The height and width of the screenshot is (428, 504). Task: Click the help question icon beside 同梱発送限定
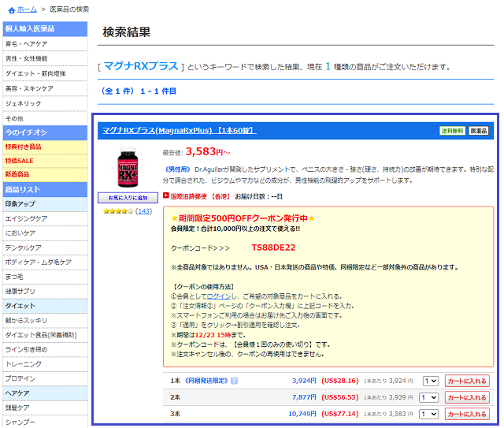click(x=235, y=381)
